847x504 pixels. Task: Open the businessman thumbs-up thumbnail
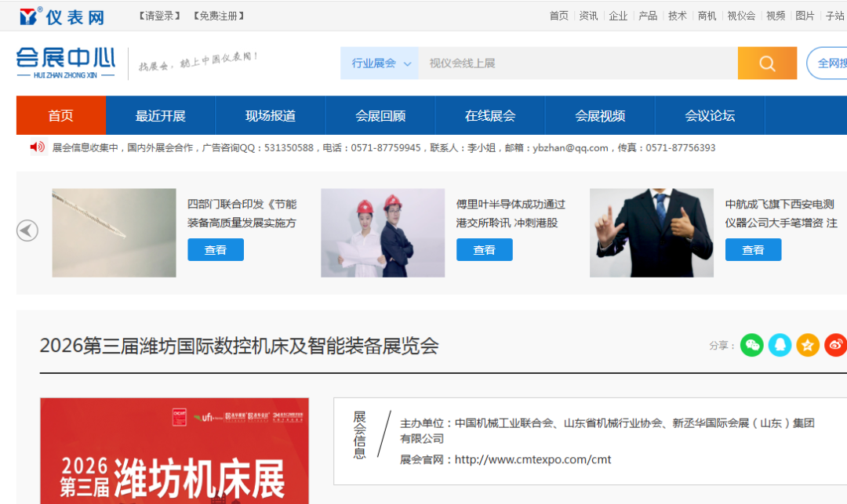click(x=652, y=233)
